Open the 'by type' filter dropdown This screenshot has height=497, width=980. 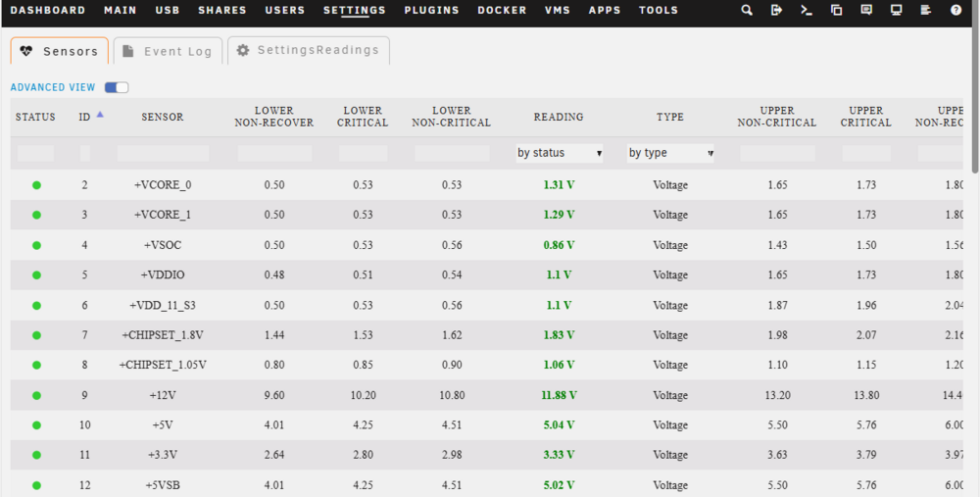coord(670,153)
